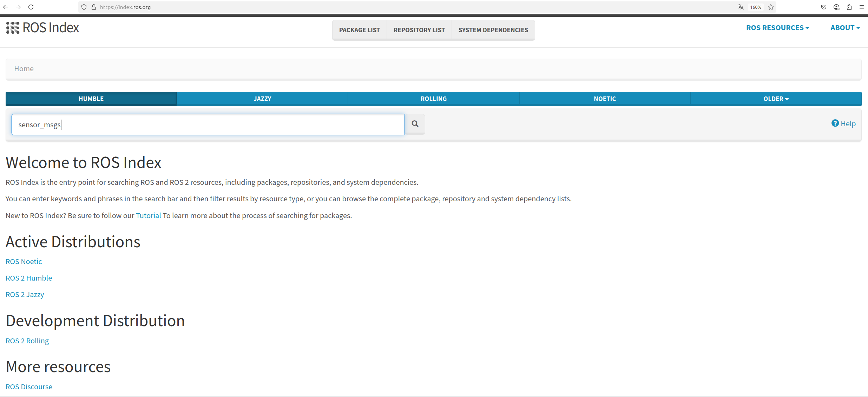Select the Noetic distribution tab
Screen dimensions: 868x397
click(605, 99)
